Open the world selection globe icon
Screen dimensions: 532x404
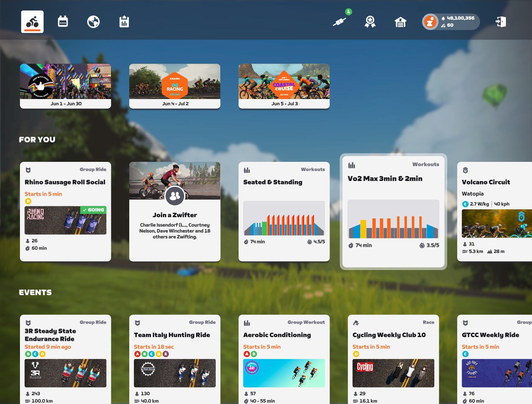(93, 22)
